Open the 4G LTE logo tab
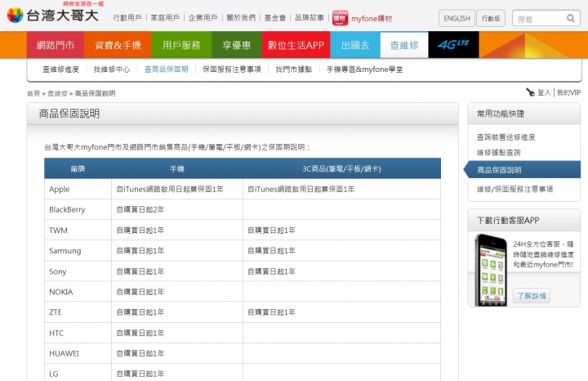This screenshot has height=381, width=588. coord(453,45)
